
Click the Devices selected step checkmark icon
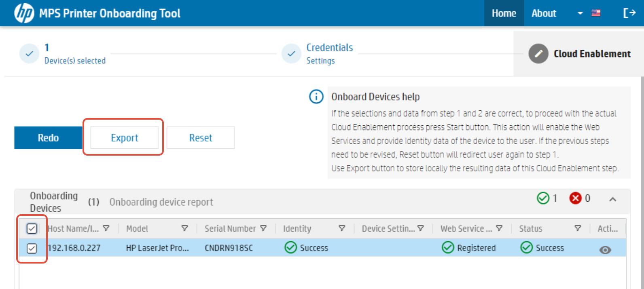pyautogui.click(x=29, y=54)
